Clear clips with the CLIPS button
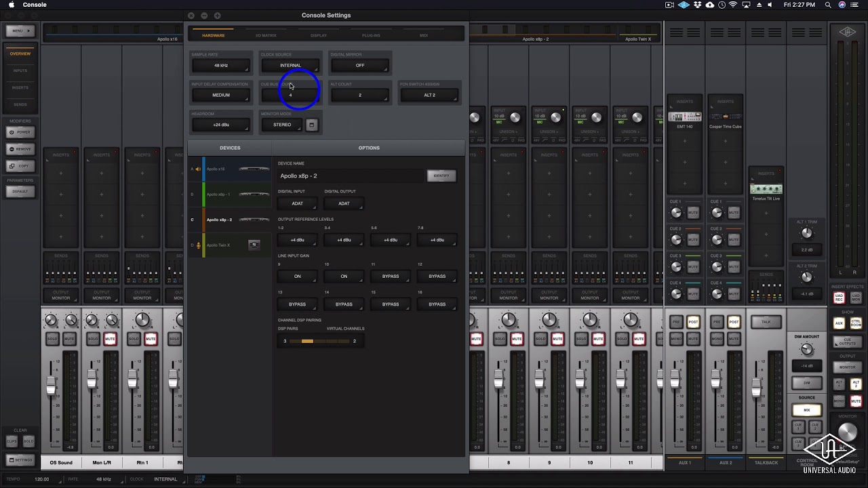The image size is (868, 488). point(12,442)
